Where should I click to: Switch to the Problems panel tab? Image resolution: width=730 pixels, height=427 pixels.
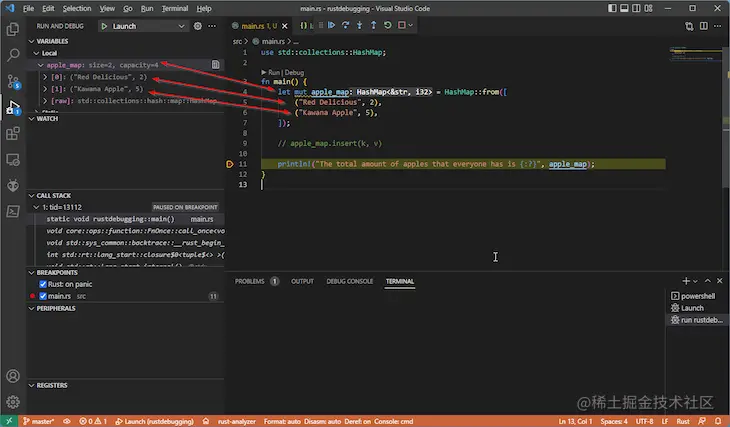(251, 282)
